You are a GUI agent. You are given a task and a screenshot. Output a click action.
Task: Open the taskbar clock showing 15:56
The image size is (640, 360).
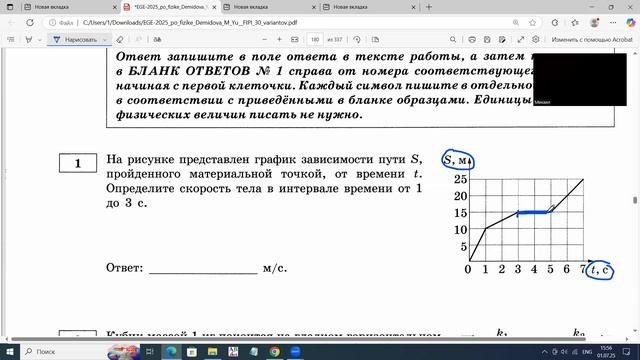(x=606, y=351)
